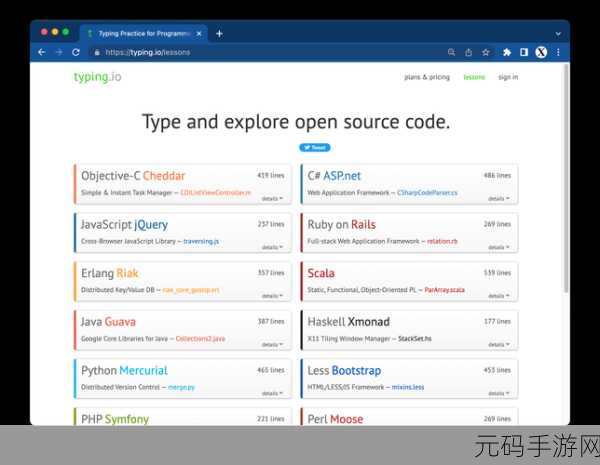Select the Typing Practice for Programmers tab
600x465 pixels.
(x=143, y=34)
